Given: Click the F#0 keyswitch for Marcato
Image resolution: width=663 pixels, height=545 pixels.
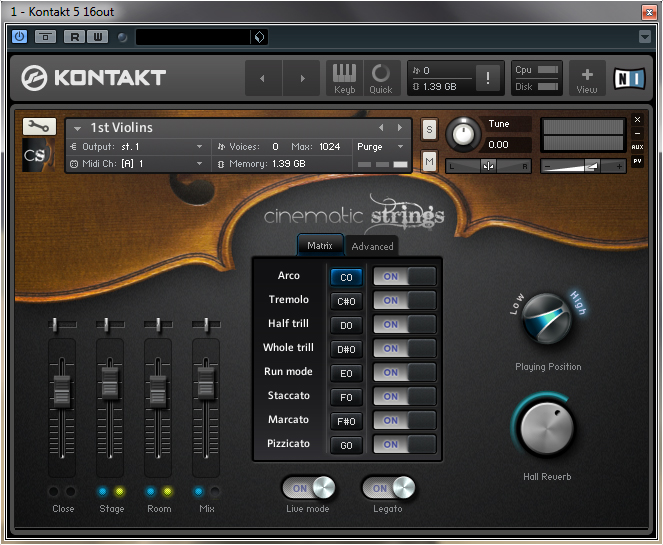Looking at the screenshot, I should [346, 422].
